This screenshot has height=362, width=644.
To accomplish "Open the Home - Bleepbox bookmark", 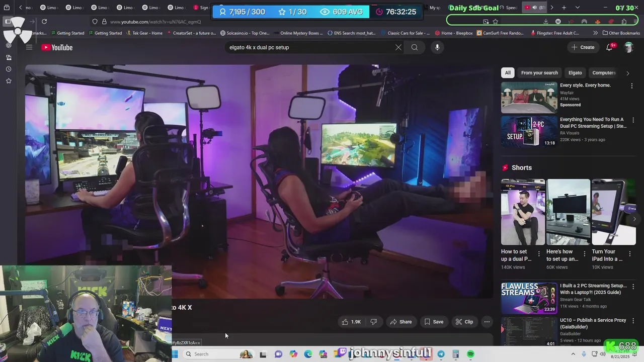I will 454,33.
